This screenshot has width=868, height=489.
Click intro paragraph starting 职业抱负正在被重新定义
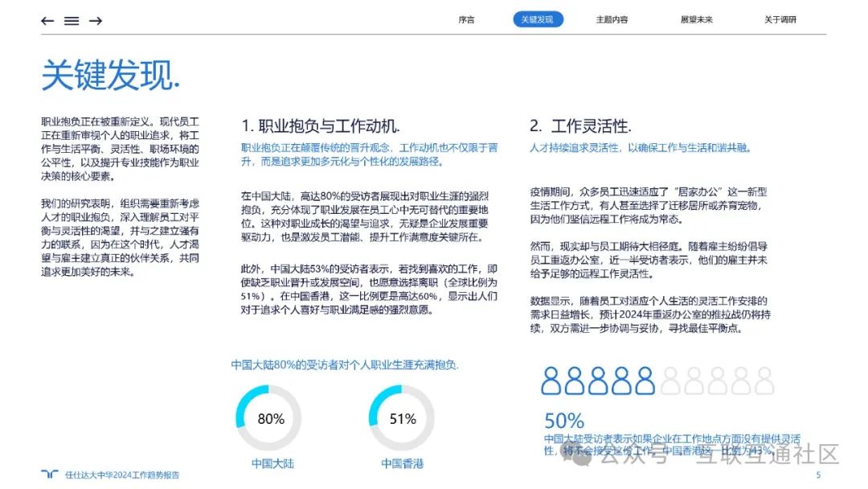tap(120, 149)
